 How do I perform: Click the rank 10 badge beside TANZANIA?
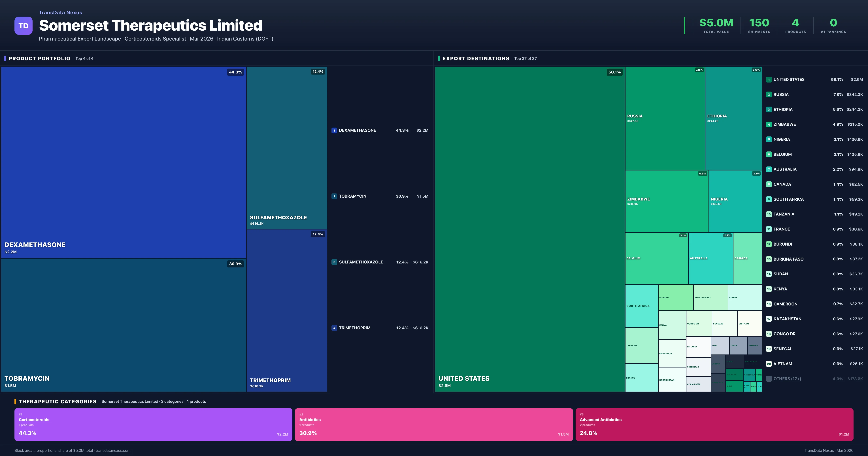click(x=769, y=214)
